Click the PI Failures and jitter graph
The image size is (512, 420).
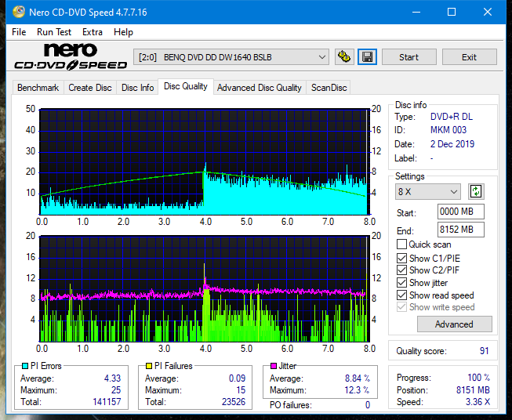click(x=205, y=289)
